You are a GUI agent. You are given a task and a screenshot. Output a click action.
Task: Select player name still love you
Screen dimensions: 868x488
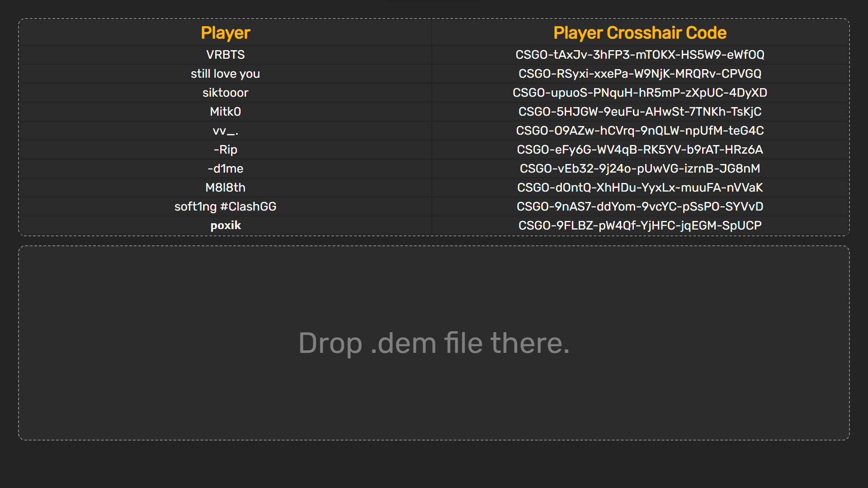225,74
